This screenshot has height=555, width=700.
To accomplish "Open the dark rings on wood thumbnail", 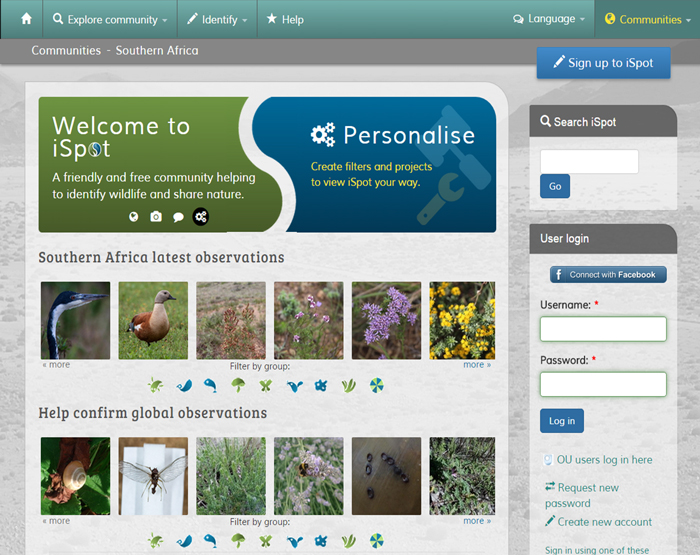I will 386,476.
